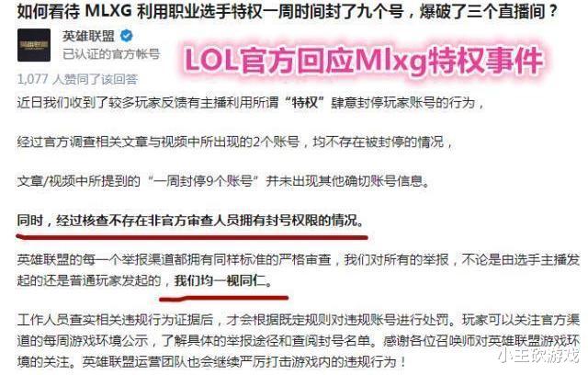Screen dimensions: 588x375
Task: Click the question title about MLXG
Action: [288, 11]
